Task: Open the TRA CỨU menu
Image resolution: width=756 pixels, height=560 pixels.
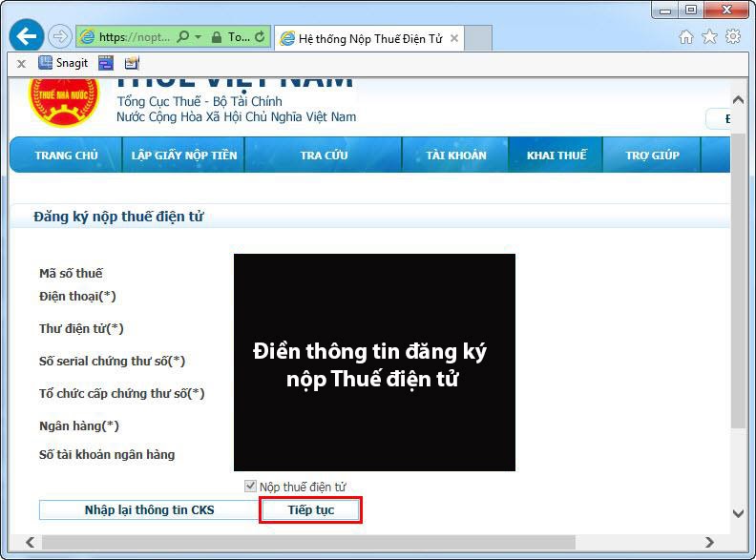Action: tap(324, 156)
